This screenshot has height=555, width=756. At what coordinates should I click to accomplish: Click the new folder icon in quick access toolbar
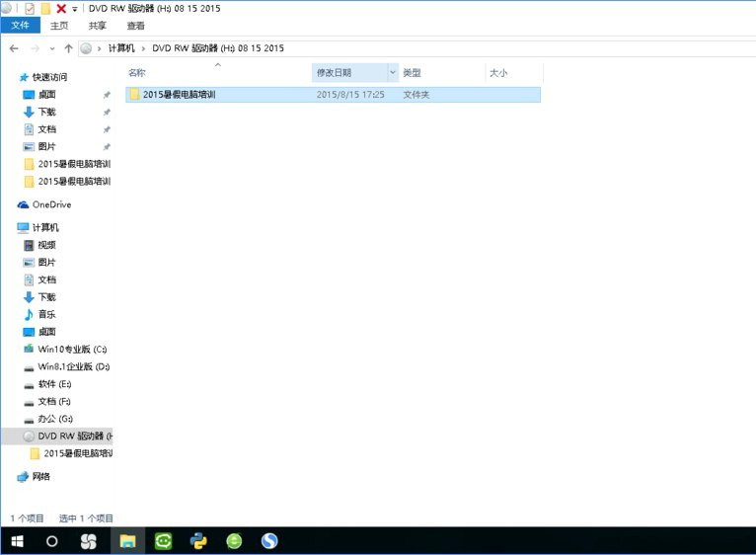click(x=45, y=8)
